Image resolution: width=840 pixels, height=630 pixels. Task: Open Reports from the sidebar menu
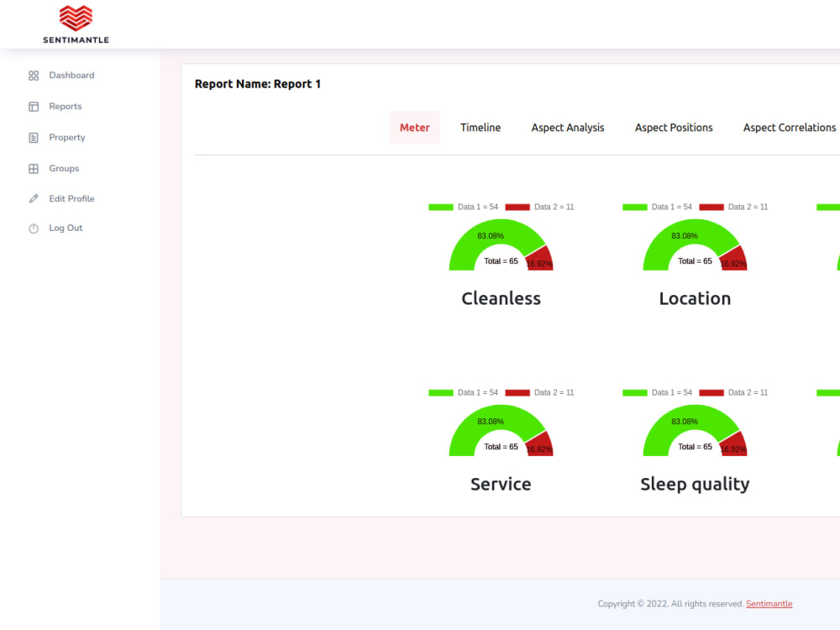pos(66,106)
